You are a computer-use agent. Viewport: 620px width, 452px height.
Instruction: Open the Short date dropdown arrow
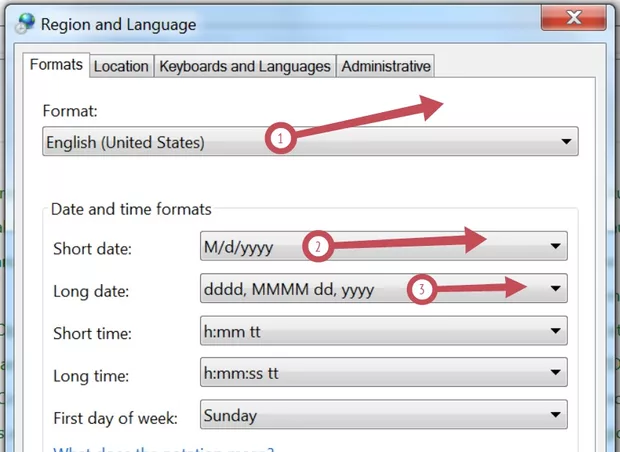[x=555, y=245]
